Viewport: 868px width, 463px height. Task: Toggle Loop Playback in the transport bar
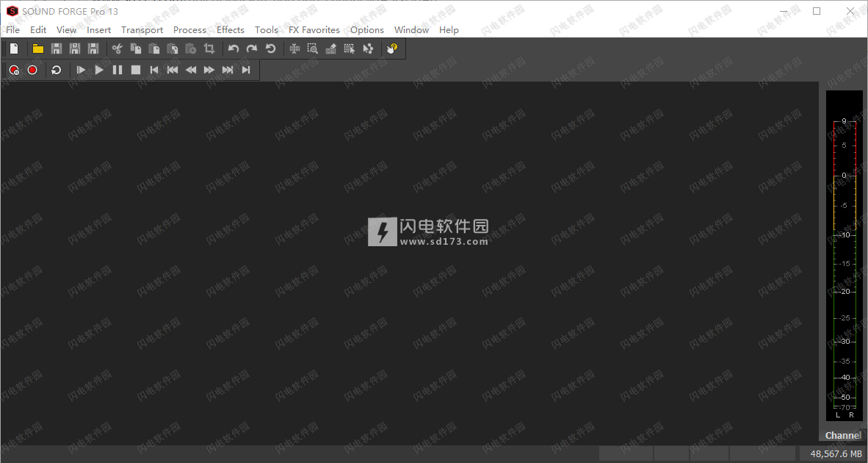[x=56, y=70]
